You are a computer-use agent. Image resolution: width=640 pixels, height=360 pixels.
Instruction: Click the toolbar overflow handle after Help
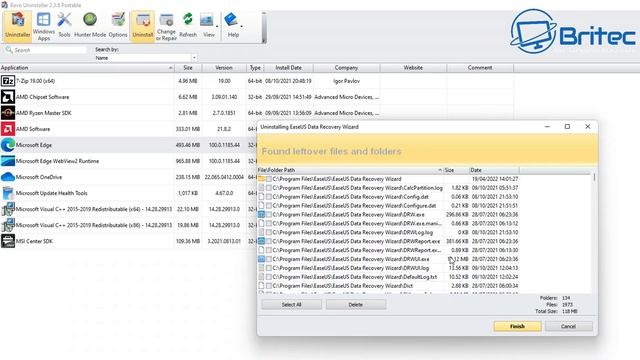[x=263, y=27]
